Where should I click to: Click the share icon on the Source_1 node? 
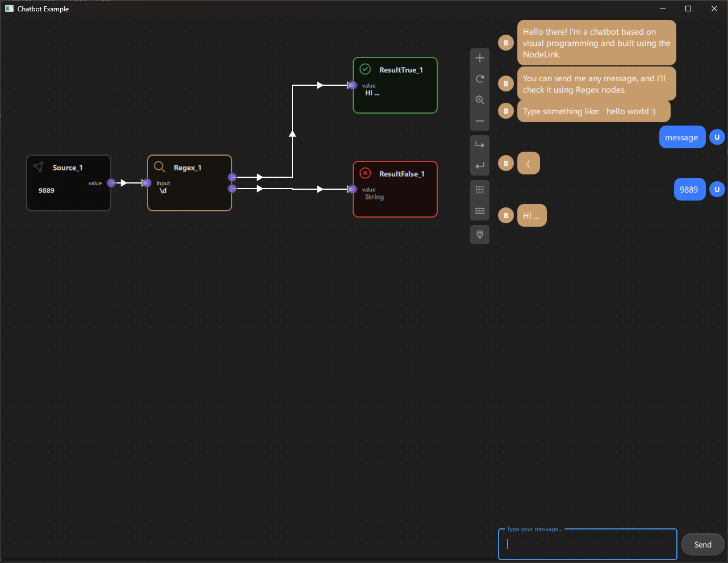[38, 166]
